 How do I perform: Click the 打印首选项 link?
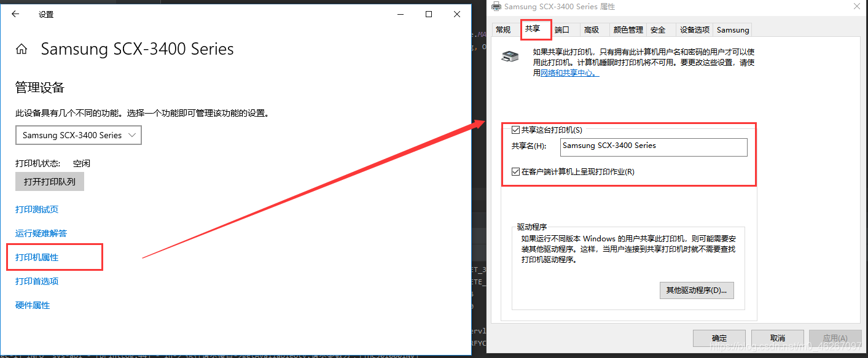click(x=37, y=281)
